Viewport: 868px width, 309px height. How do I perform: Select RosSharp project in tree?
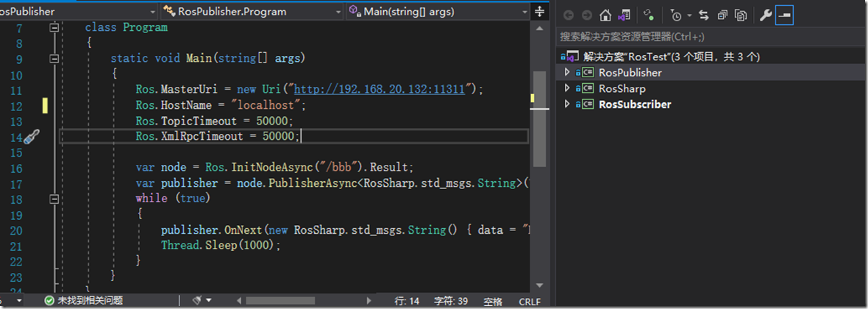coord(622,88)
